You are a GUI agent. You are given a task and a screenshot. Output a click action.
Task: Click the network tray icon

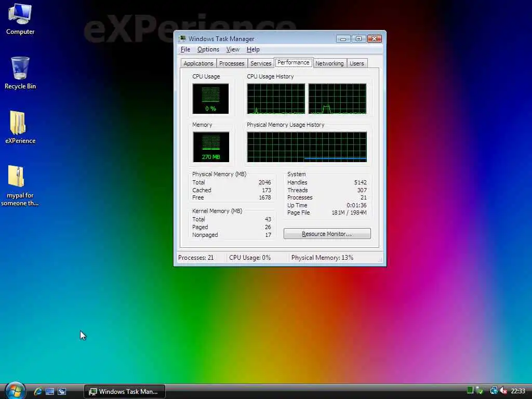coord(494,391)
